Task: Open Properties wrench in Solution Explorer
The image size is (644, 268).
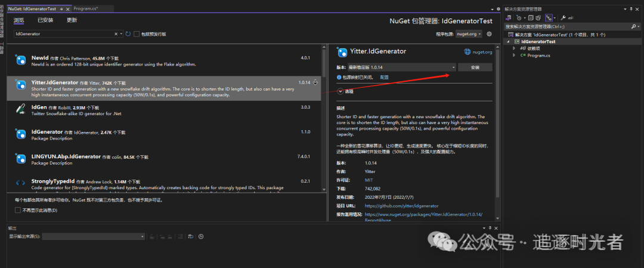Action: (563, 18)
